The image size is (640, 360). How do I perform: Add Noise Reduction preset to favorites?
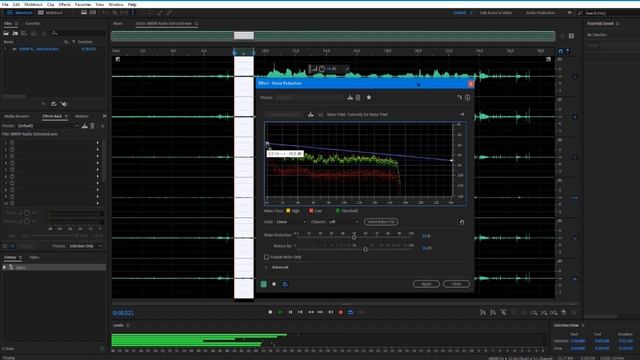[x=369, y=98]
